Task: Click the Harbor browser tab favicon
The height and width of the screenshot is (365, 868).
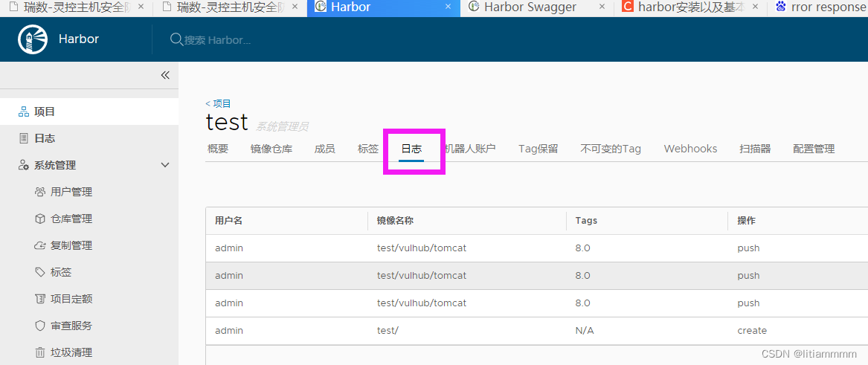Action: 320,7
